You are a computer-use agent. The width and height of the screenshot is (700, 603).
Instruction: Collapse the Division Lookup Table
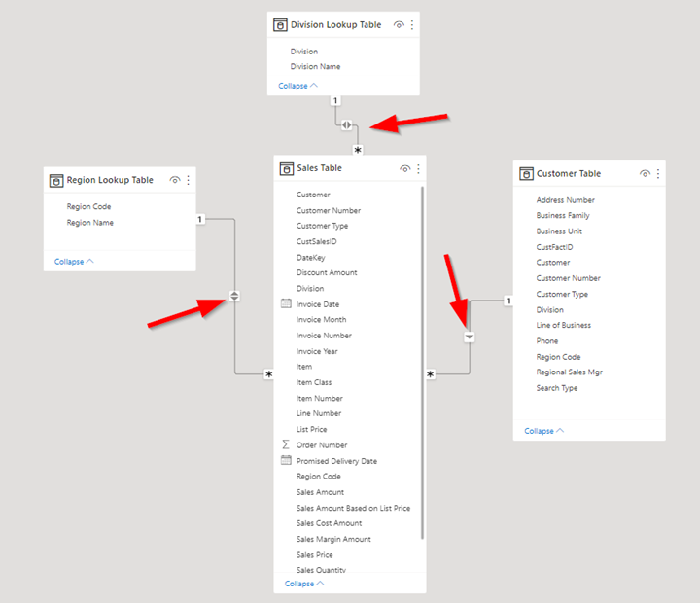click(297, 86)
